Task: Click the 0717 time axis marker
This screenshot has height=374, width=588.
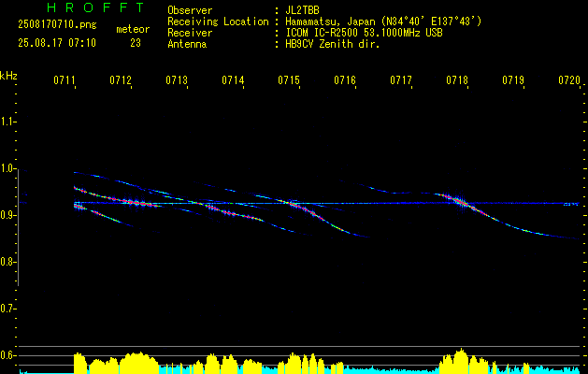Action: (x=401, y=79)
